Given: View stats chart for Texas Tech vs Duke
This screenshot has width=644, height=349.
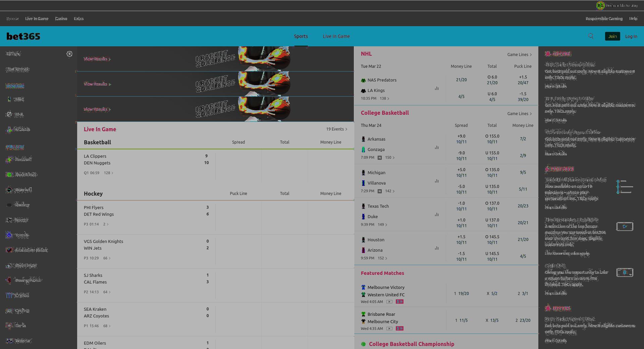Looking at the screenshot, I should click(437, 214).
